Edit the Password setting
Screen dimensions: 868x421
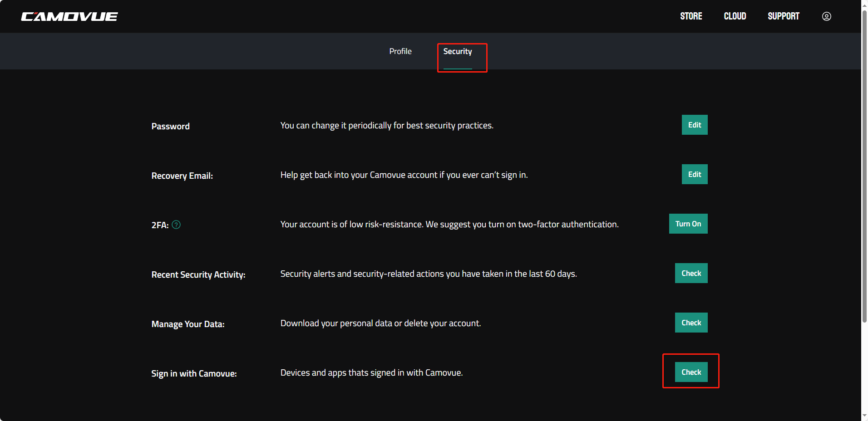click(694, 125)
